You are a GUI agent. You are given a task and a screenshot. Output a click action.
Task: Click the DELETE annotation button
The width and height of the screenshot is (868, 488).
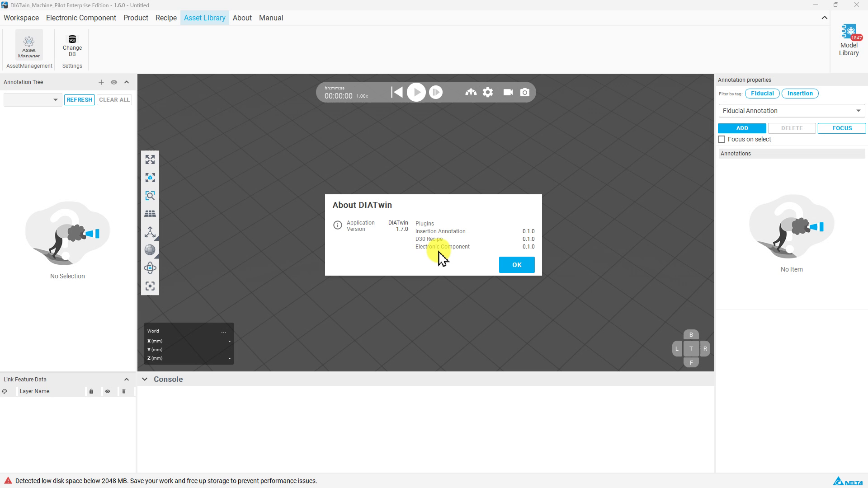tap(792, 128)
